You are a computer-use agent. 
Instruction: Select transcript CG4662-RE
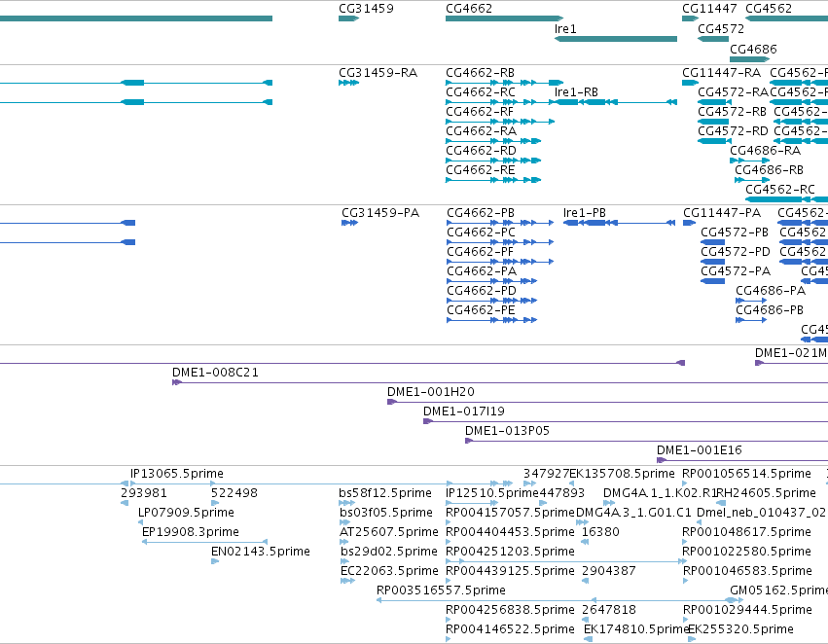pos(481,170)
